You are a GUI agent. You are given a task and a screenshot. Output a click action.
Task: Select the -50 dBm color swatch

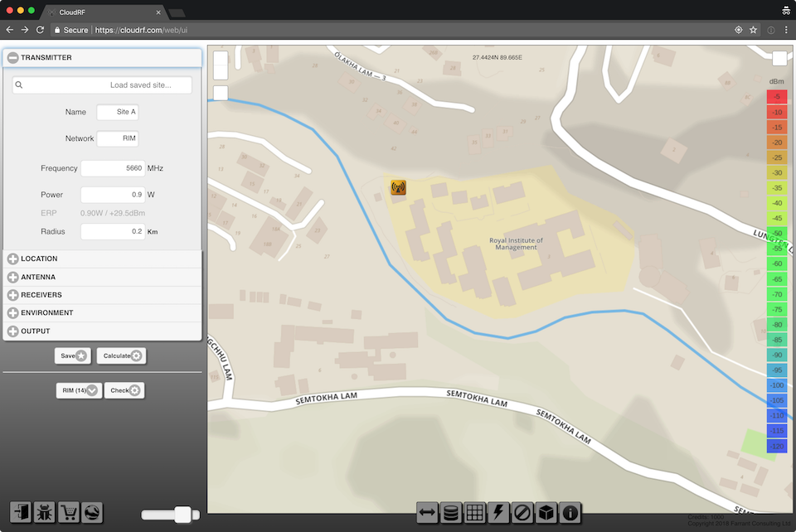point(776,233)
